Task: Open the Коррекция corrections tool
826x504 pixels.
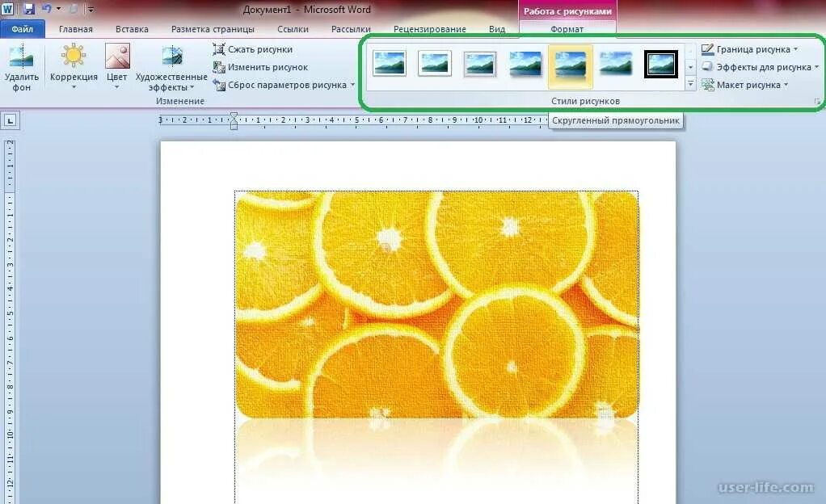Action: tap(74, 67)
